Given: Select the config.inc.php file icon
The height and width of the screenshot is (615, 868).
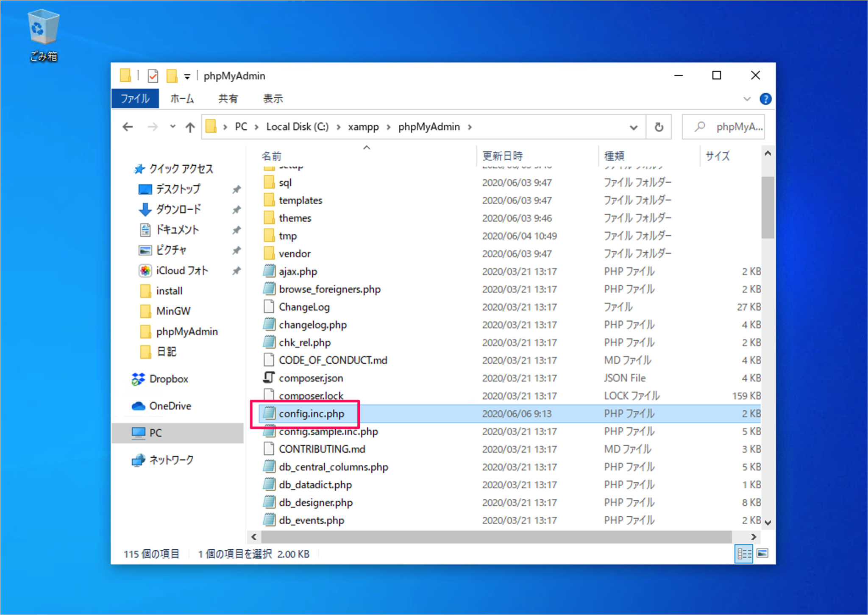Looking at the screenshot, I should point(269,413).
